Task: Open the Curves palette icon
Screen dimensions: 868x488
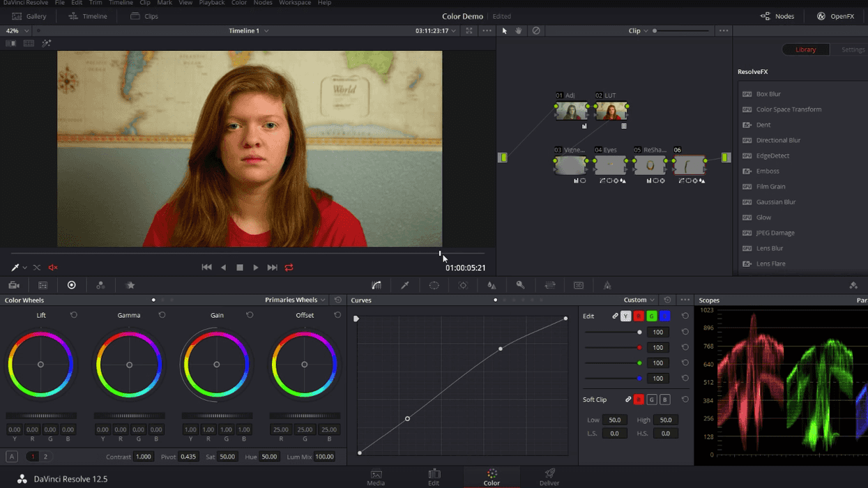Action: [376, 285]
